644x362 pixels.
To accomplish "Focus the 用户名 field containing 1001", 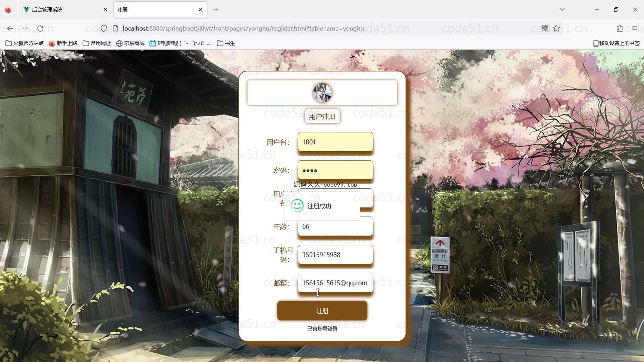I will coord(335,142).
